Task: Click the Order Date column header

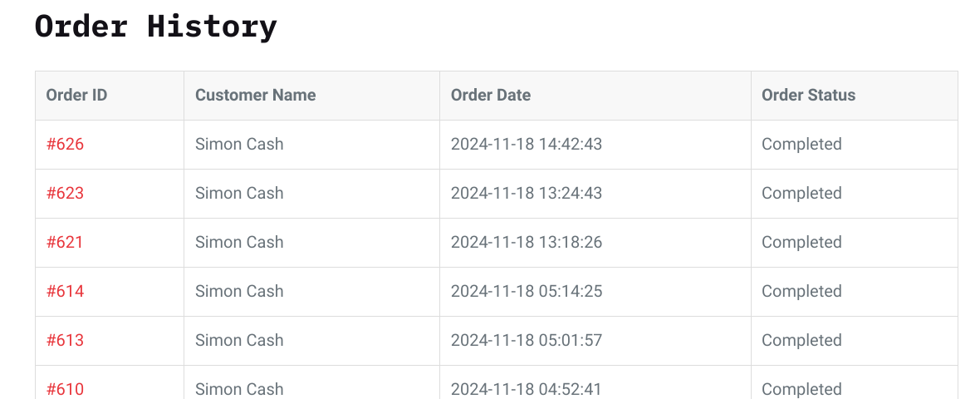Action: 490,95
